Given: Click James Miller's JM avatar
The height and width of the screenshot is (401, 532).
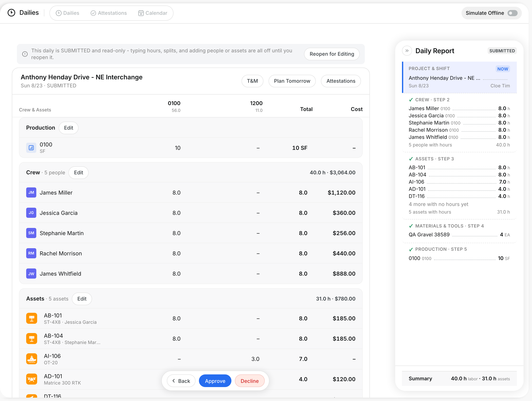Looking at the screenshot, I should 31,192.
